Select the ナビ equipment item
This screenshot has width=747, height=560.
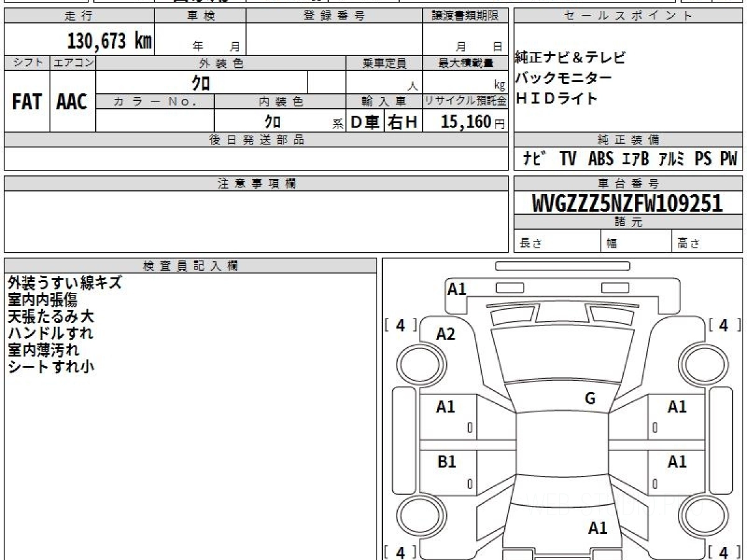535,159
